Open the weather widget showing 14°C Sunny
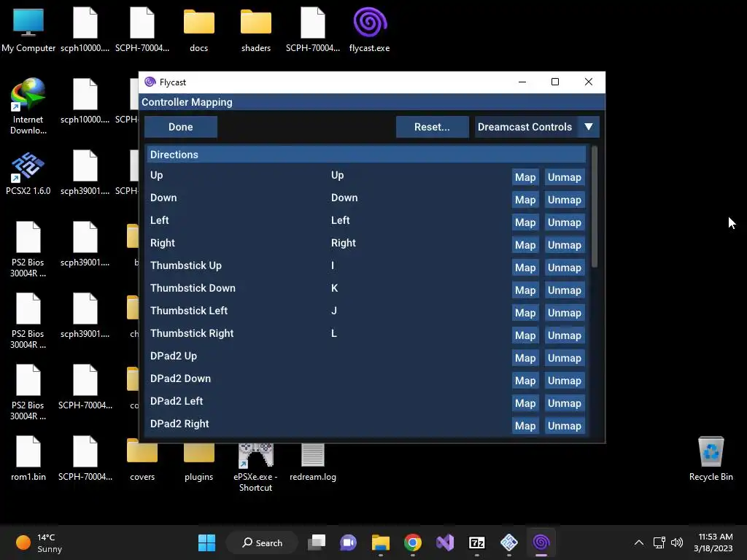The width and height of the screenshot is (747, 560). [x=39, y=542]
